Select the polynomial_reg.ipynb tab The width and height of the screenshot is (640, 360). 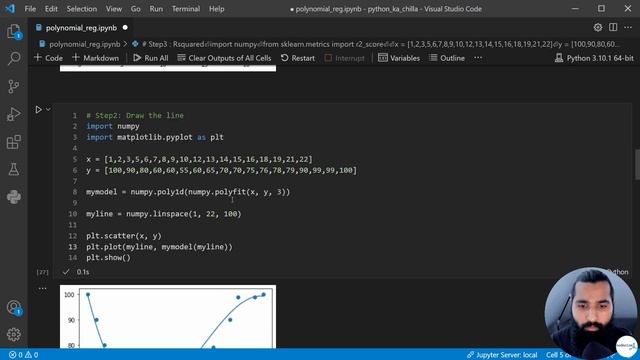click(81, 28)
